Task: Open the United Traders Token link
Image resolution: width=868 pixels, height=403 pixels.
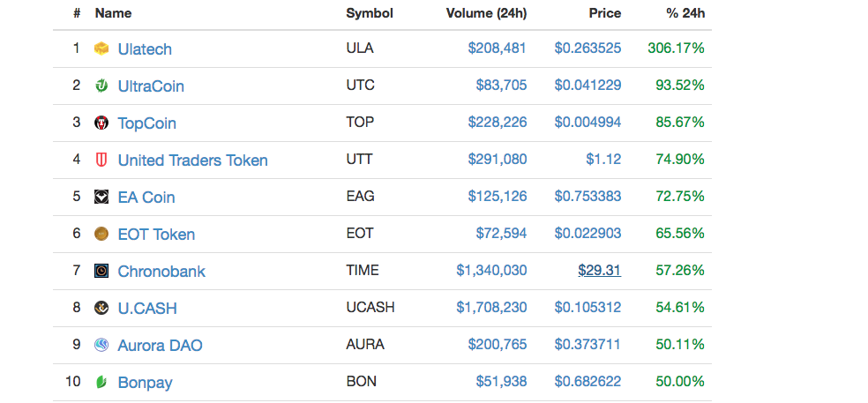Action: (x=192, y=160)
